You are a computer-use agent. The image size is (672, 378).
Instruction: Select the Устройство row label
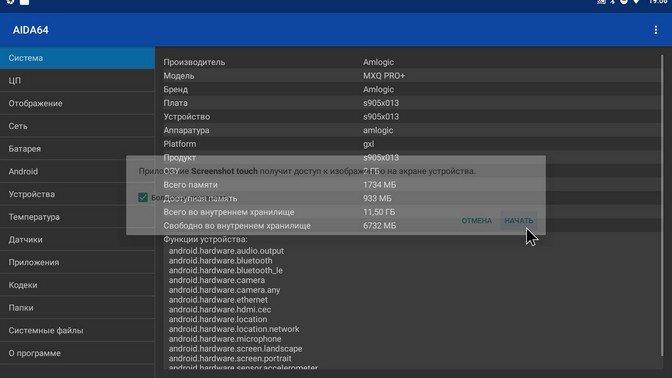coord(187,117)
